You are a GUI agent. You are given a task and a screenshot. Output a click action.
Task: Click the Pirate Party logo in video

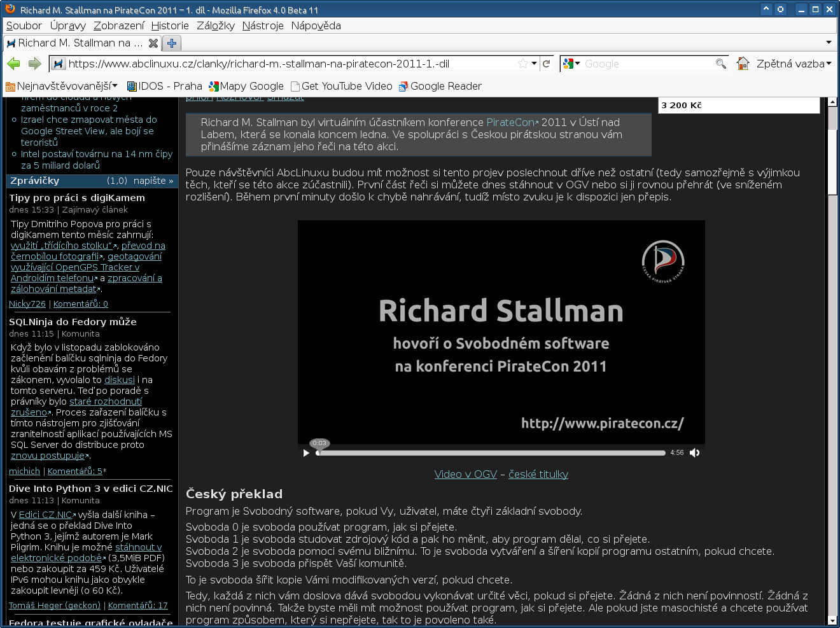pos(663,262)
